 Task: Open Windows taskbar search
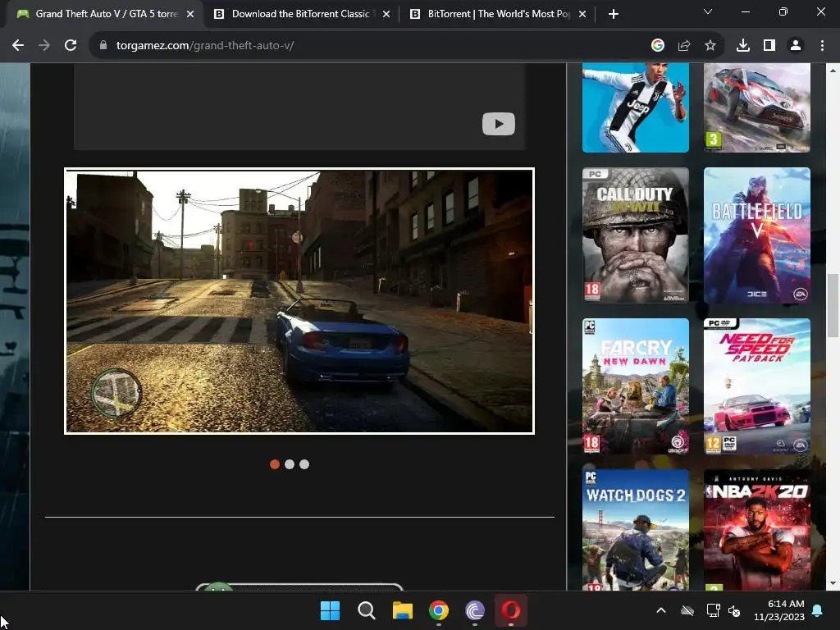(x=367, y=610)
